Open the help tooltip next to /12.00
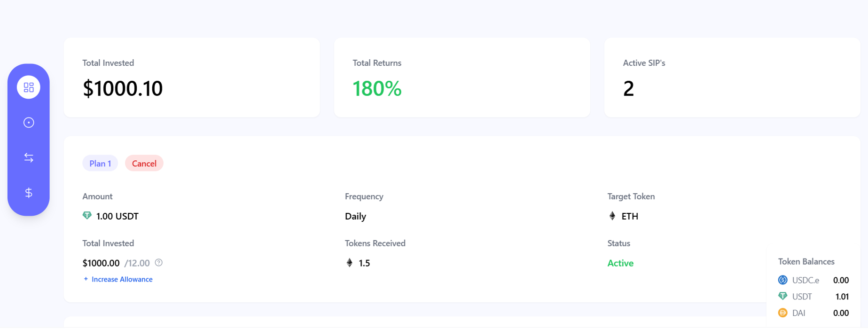The image size is (868, 329). point(158,263)
